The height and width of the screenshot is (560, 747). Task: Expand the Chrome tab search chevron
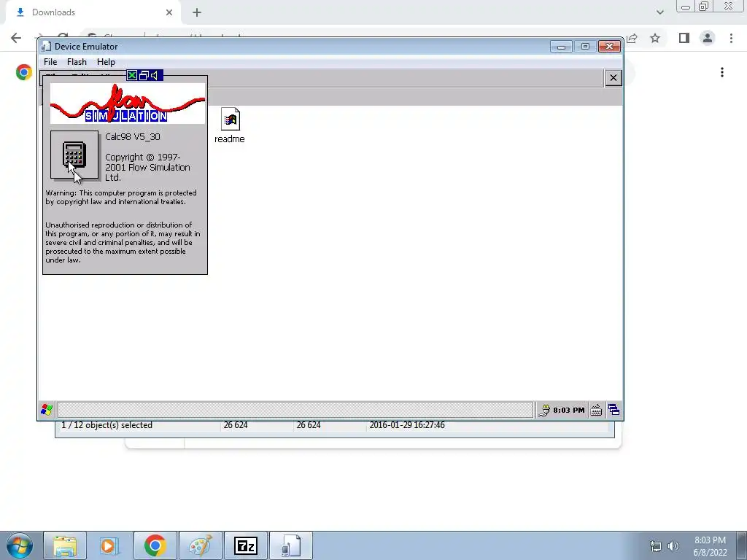coord(659,12)
